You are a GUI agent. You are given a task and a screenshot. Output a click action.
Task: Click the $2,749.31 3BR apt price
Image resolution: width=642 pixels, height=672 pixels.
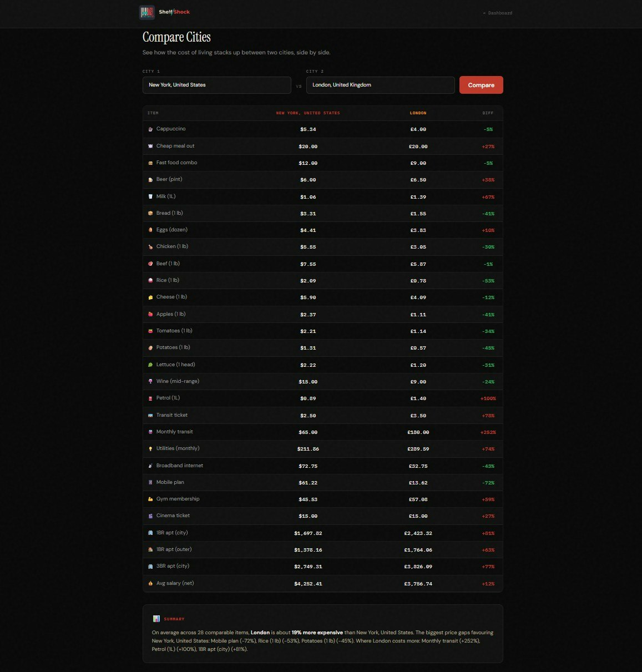308,567
